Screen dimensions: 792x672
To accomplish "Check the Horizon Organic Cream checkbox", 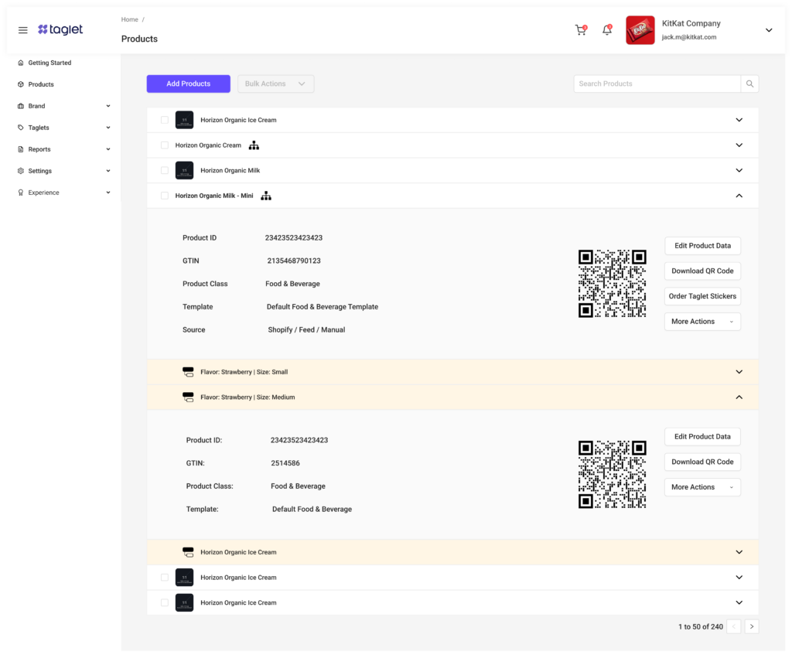I will pyautogui.click(x=165, y=145).
